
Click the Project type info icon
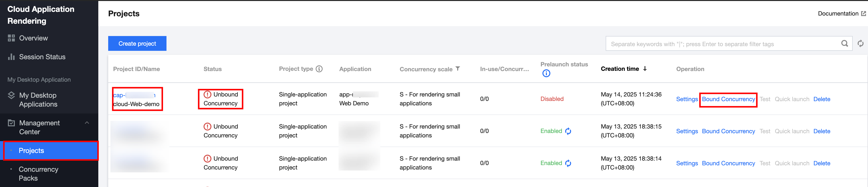pos(319,69)
